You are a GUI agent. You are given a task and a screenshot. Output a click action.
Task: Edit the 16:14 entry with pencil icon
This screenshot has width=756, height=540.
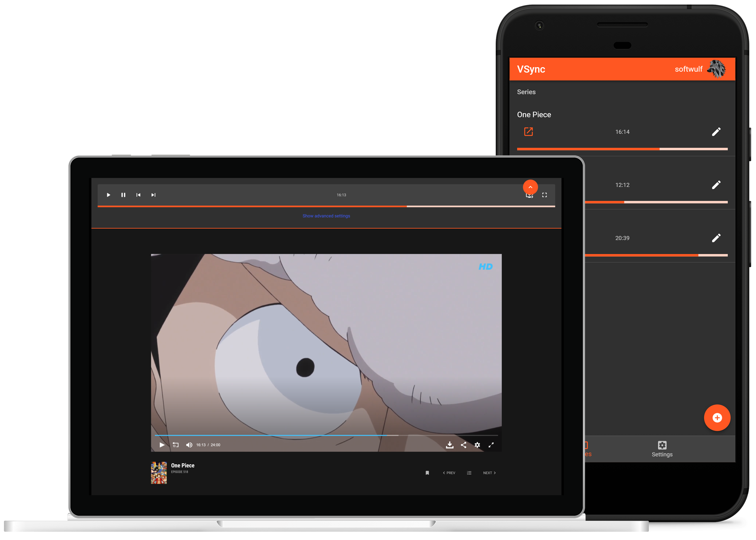(x=716, y=132)
